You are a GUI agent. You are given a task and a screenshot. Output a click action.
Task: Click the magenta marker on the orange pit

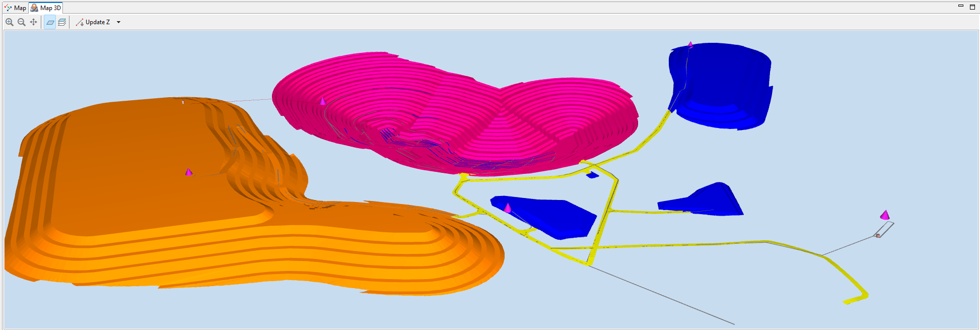click(x=189, y=172)
